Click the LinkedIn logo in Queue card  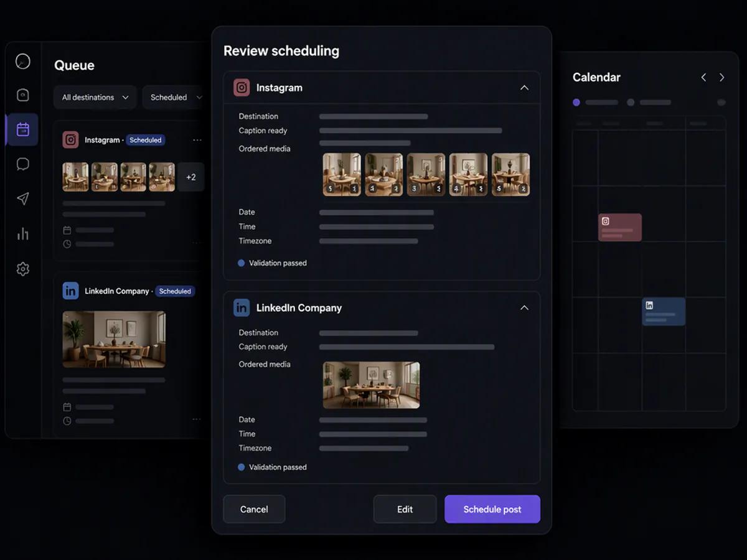point(70,291)
